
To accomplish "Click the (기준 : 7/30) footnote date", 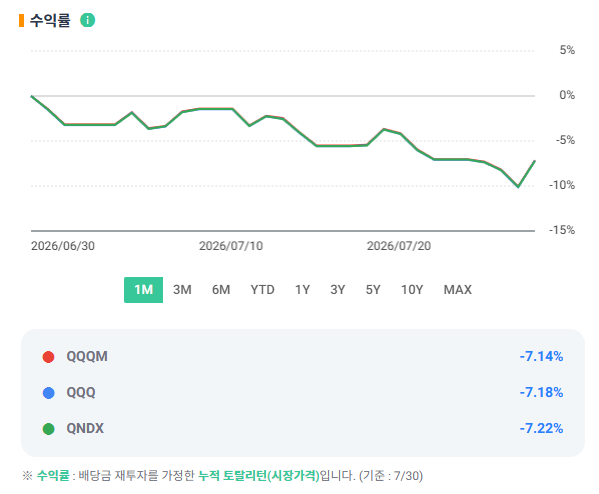I will click(x=391, y=476).
